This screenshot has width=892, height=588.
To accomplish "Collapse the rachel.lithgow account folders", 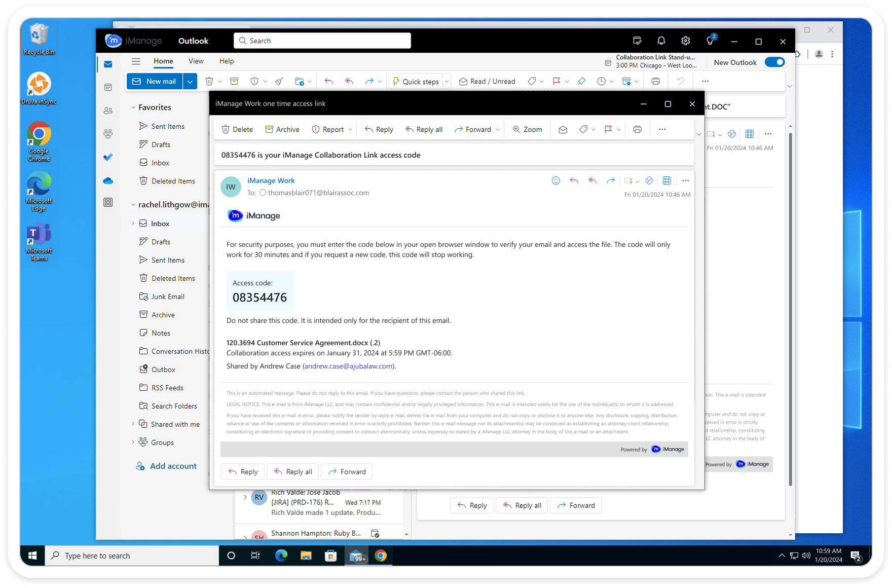I will point(133,205).
